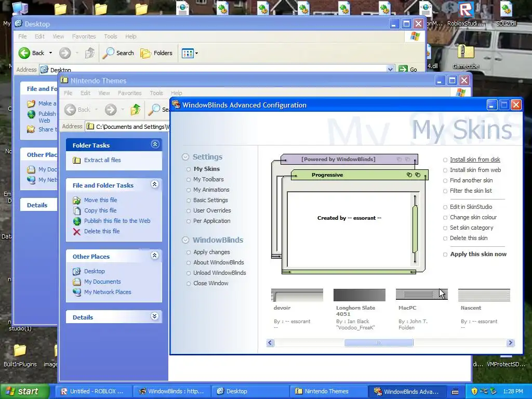Select Basic Settings radio option
This screenshot has height=399, width=532.
[188, 201]
